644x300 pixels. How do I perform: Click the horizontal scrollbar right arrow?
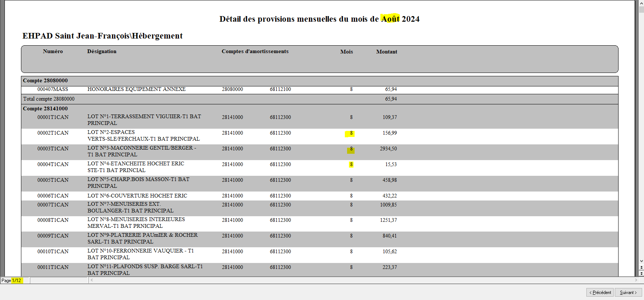[x=636, y=280]
